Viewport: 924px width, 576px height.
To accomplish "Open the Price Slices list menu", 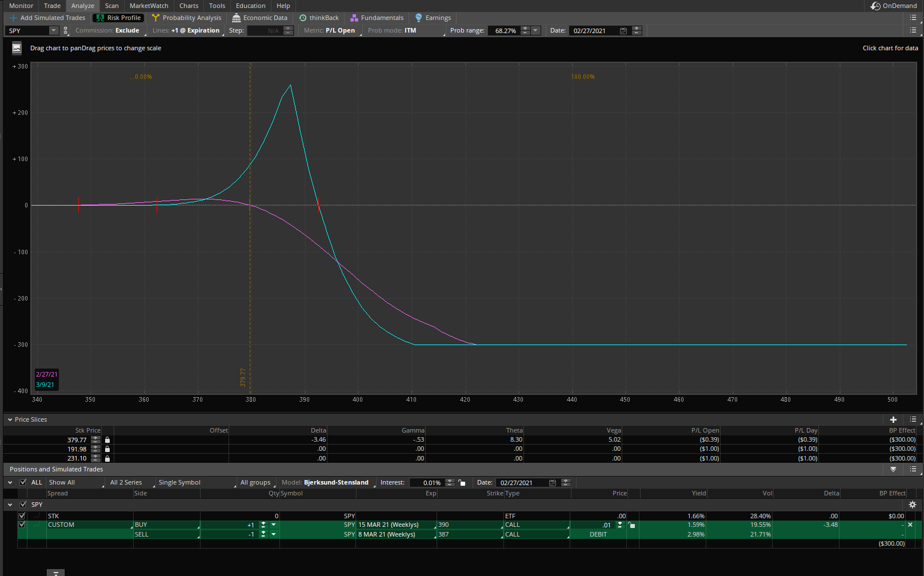I will [913, 419].
